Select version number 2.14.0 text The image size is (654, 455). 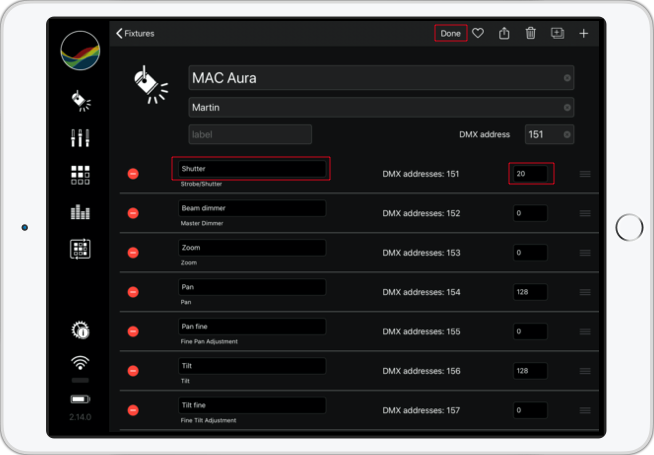[80, 417]
